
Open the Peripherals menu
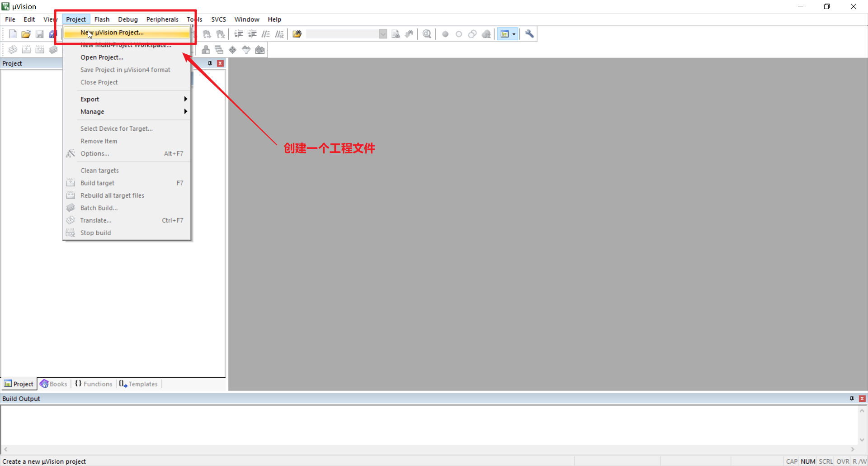(162, 19)
